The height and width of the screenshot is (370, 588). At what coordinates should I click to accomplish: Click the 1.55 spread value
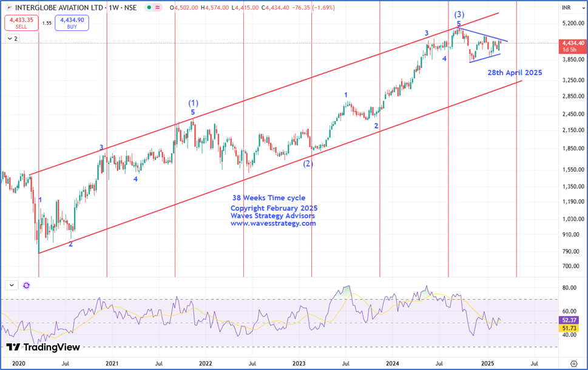[x=47, y=23]
